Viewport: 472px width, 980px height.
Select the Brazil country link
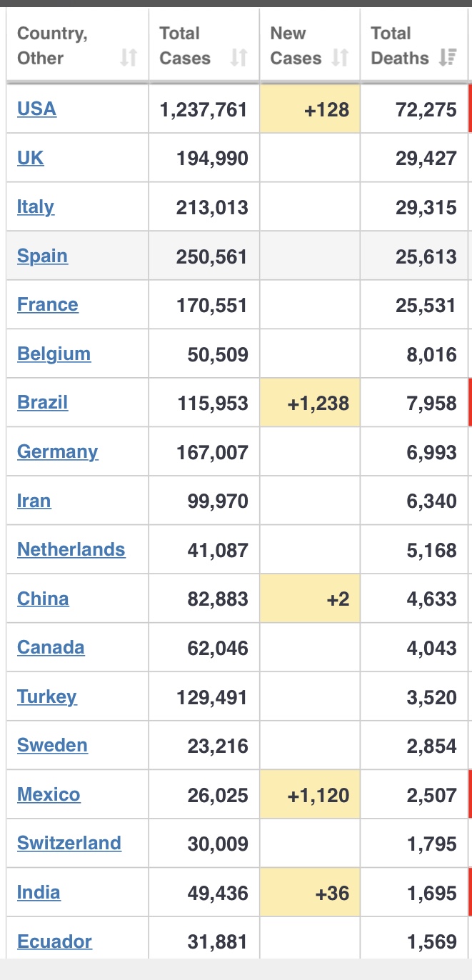pyautogui.click(x=42, y=403)
